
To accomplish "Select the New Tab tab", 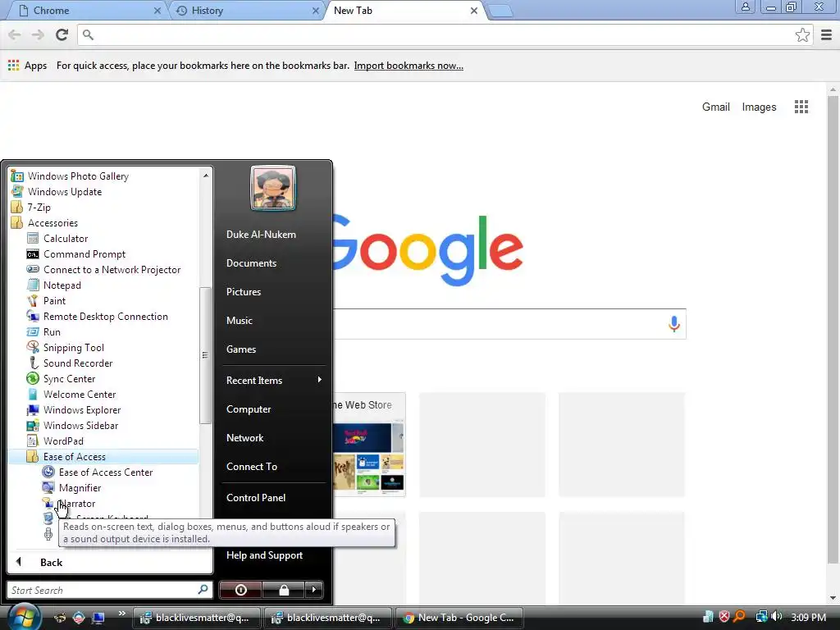I will click(x=405, y=10).
